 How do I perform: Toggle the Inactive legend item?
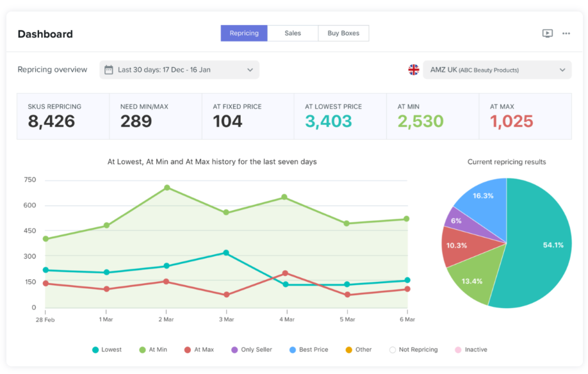point(471,350)
